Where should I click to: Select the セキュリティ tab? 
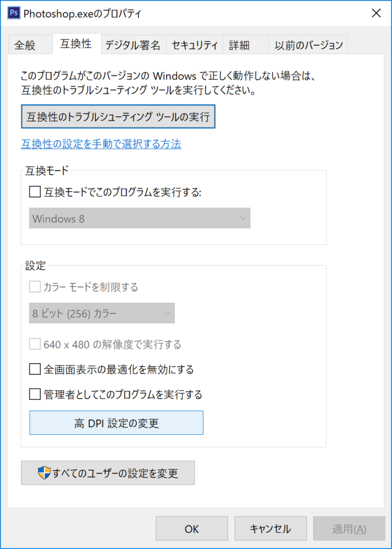point(194,45)
